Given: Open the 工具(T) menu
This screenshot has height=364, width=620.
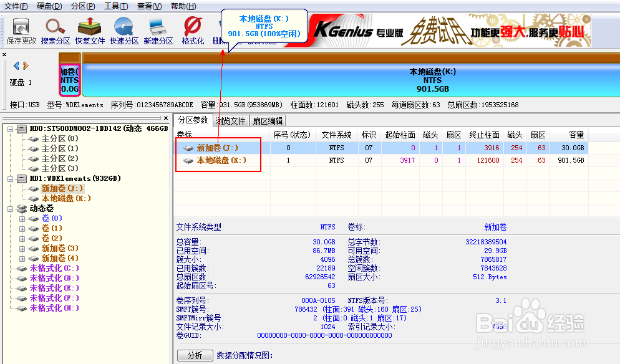Looking at the screenshot, I should coord(116,6).
